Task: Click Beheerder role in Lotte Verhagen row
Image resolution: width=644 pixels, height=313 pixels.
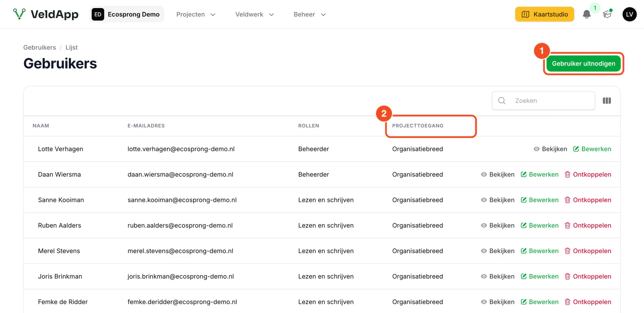Action: click(314, 149)
